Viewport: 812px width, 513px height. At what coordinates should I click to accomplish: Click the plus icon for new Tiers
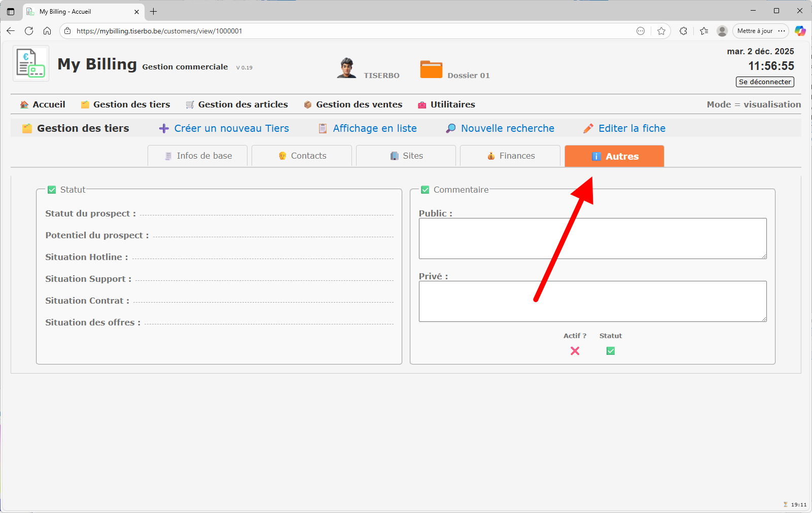coord(164,129)
